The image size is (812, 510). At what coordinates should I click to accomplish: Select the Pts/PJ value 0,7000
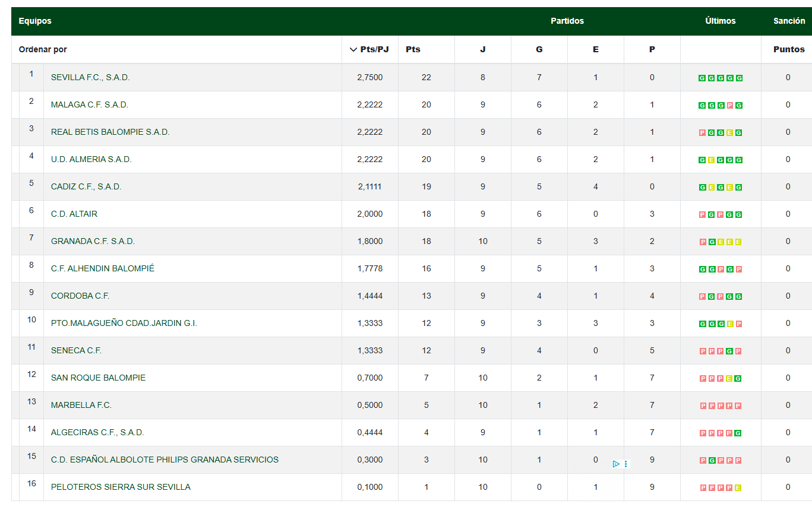370,378
